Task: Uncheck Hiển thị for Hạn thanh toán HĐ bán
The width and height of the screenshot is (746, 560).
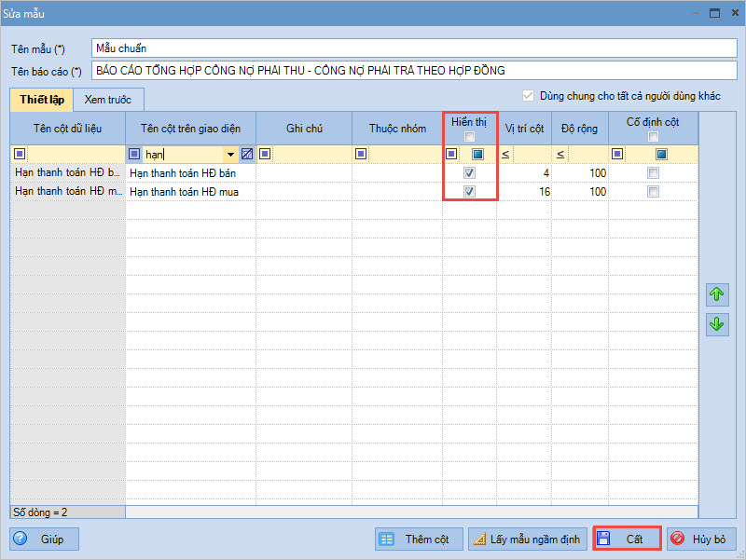Action: pyautogui.click(x=470, y=173)
